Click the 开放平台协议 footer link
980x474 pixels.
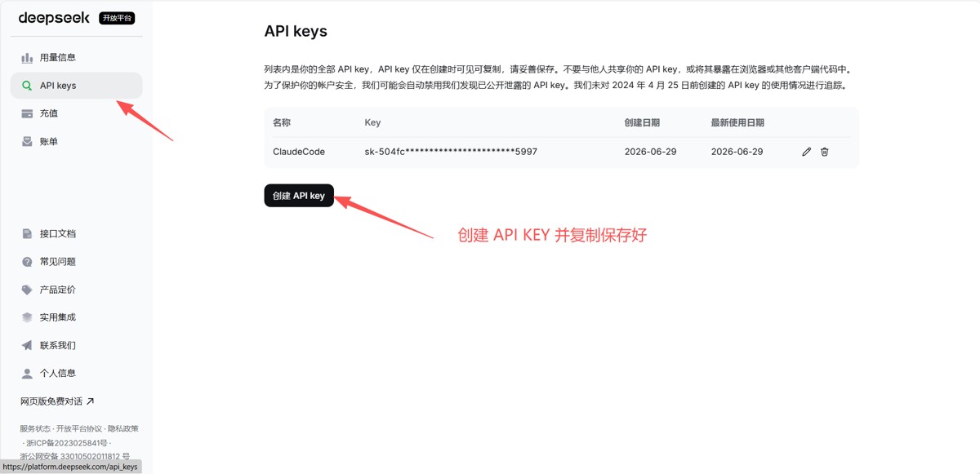click(x=79, y=428)
